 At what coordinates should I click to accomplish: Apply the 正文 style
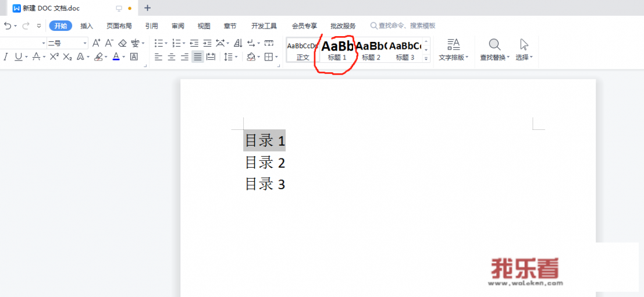click(303, 50)
